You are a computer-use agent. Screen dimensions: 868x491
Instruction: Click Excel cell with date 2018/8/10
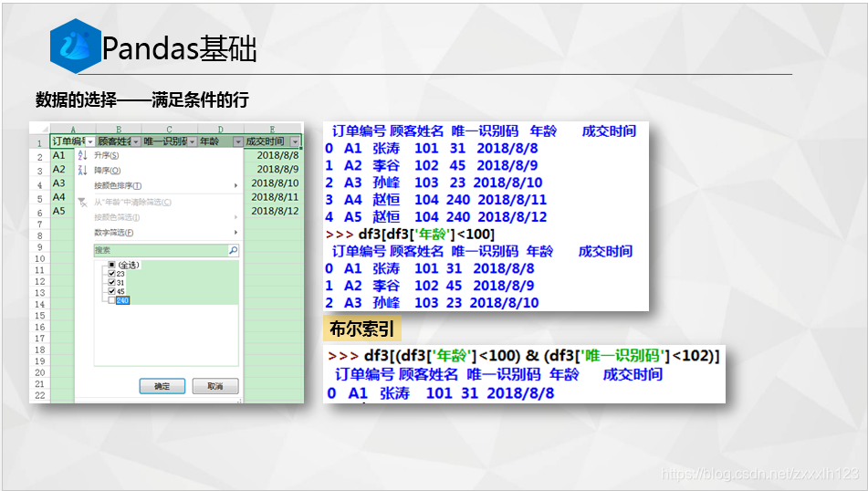point(274,183)
